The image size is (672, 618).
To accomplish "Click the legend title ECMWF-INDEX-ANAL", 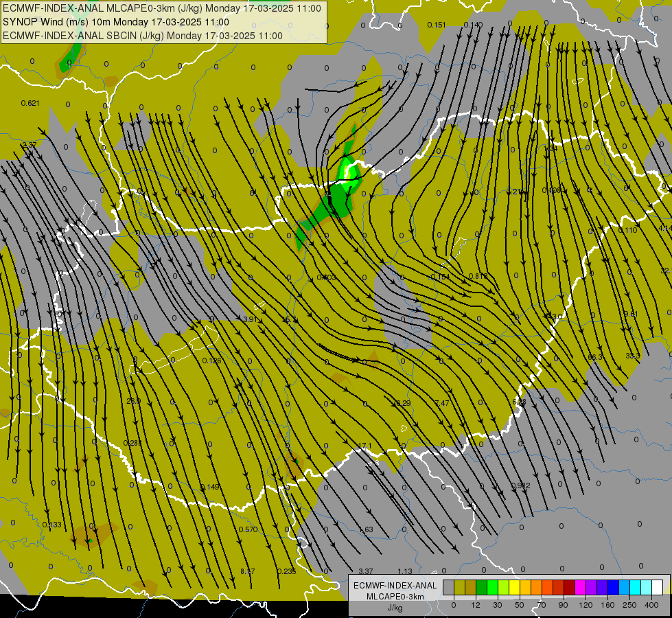I will (395, 586).
